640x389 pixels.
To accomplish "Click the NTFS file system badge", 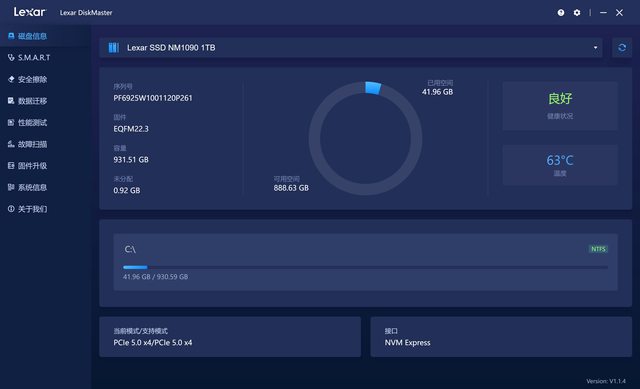I will tap(598, 249).
